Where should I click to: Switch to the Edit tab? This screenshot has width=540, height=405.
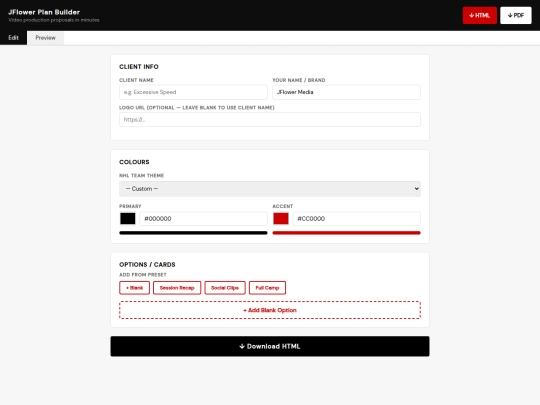click(13, 38)
